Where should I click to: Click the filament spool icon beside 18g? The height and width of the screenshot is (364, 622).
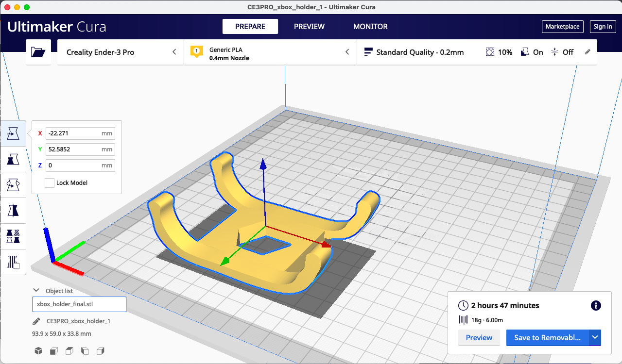464,319
